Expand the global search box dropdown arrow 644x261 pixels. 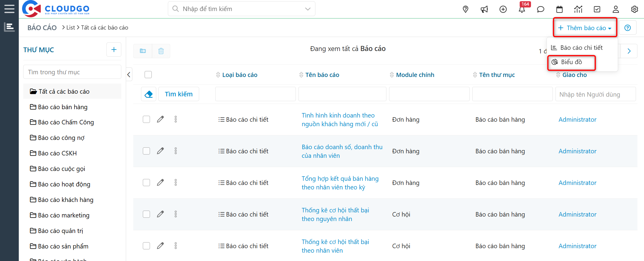(x=308, y=9)
